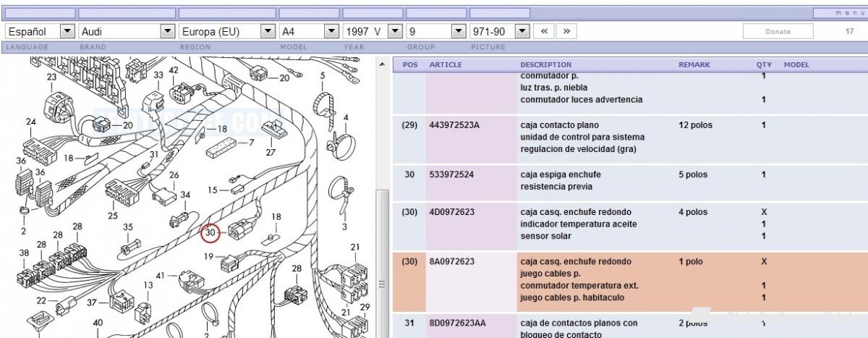The width and height of the screenshot is (868, 338).
Task: Click the red circled 30 marker in diagram
Action: (210, 233)
